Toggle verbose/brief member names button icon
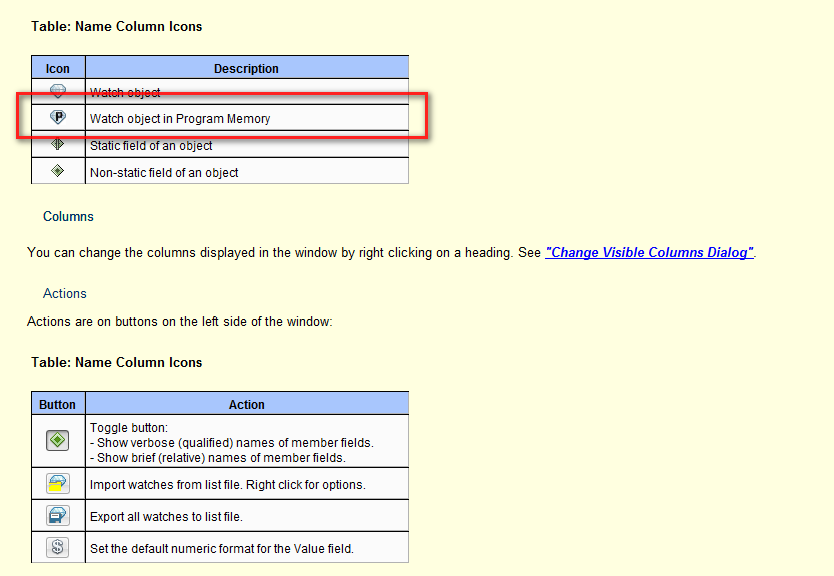Image resolution: width=834 pixels, height=576 pixels. pos(57,440)
